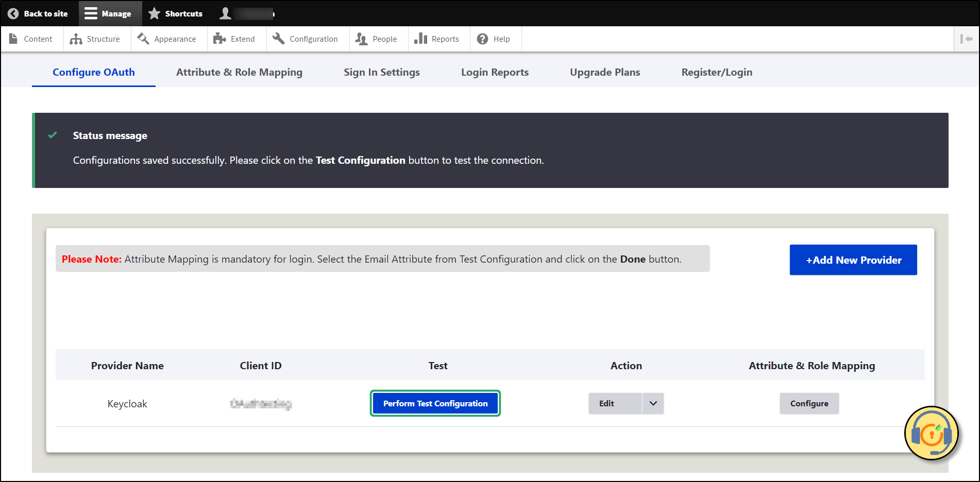
Task: Select the Structure icon in the toolbar
Action: click(76, 39)
